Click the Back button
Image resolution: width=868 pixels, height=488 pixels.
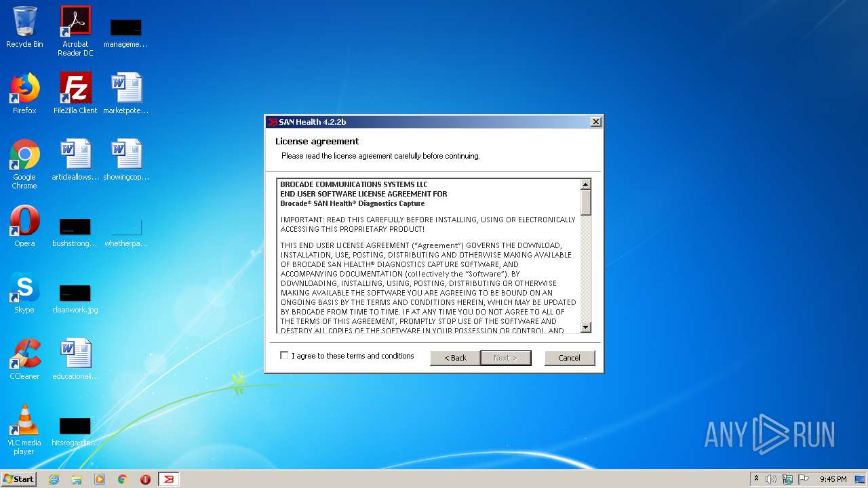coord(455,358)
